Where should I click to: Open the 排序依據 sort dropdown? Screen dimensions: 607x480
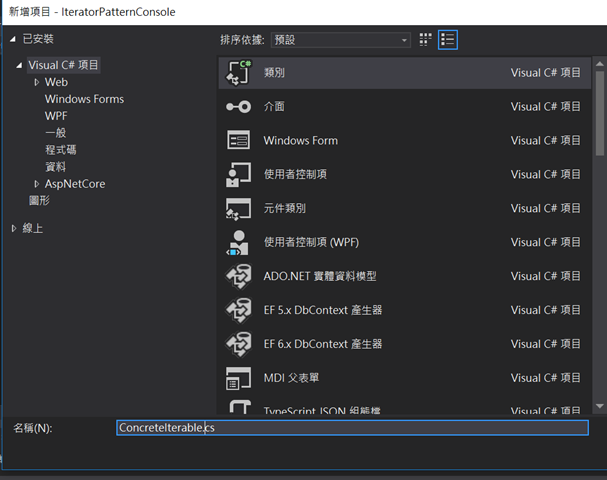[x=341, y=40]
